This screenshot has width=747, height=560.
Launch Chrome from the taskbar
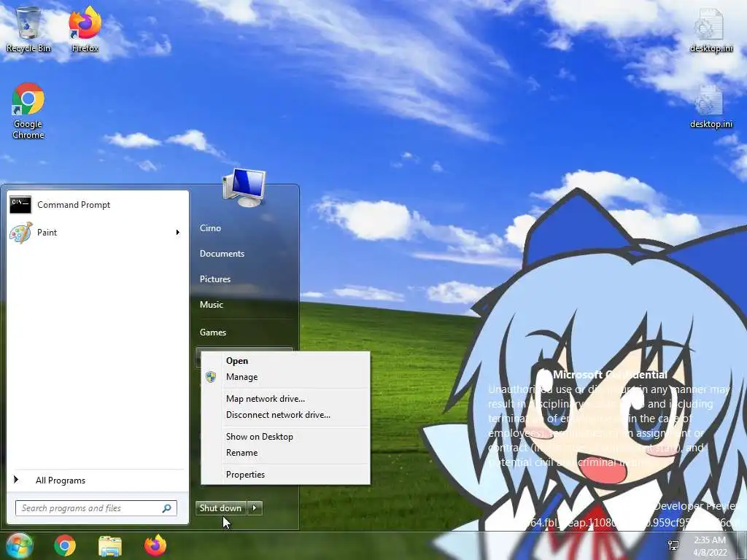tap(65, 545)
